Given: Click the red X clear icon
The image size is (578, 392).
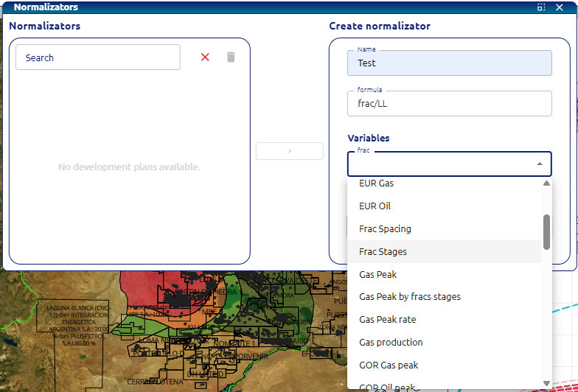Looking at the screenshot, I should click(205, 57).
